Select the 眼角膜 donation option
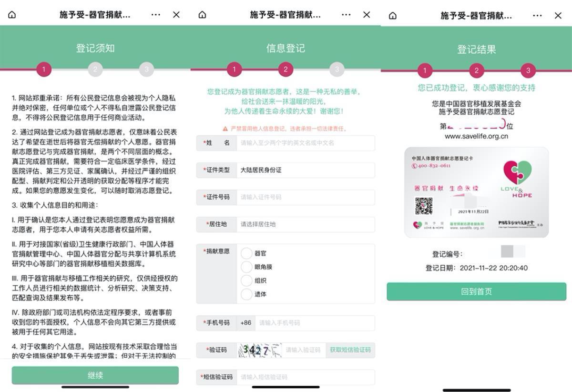This screenshot has height=392, width=572. click(246, 267)
